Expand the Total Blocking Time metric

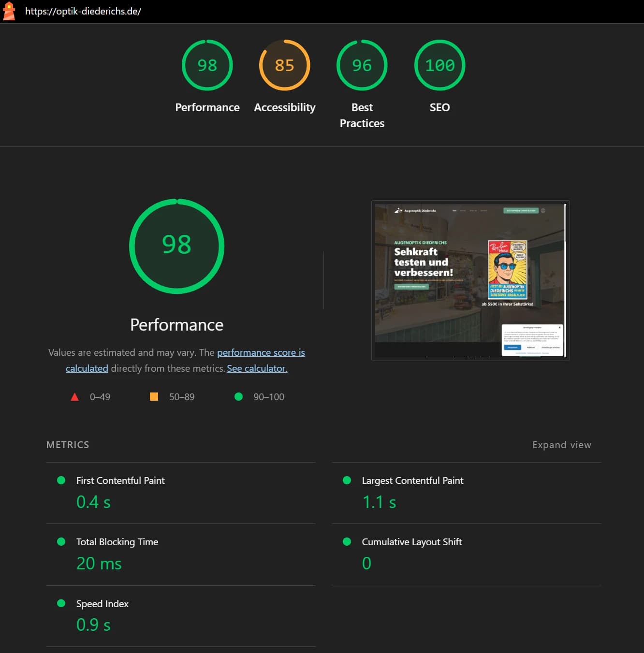coord(117,542)
